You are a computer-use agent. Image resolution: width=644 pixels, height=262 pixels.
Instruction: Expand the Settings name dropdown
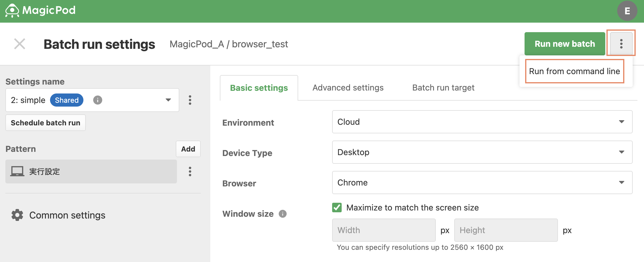[92, 100]
